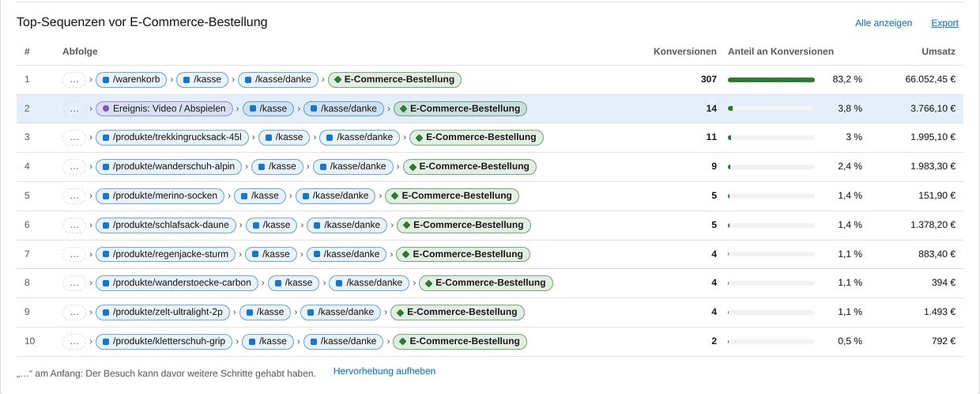Open the Alle anzeigen link
Image resolution: width=980 pixels, height=394 pixels.
click(x=884, y=23)
